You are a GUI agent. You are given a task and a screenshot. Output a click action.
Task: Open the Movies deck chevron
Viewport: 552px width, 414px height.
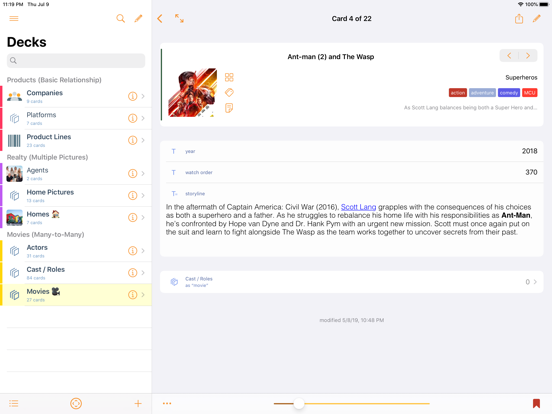click(x=143, y=295)
